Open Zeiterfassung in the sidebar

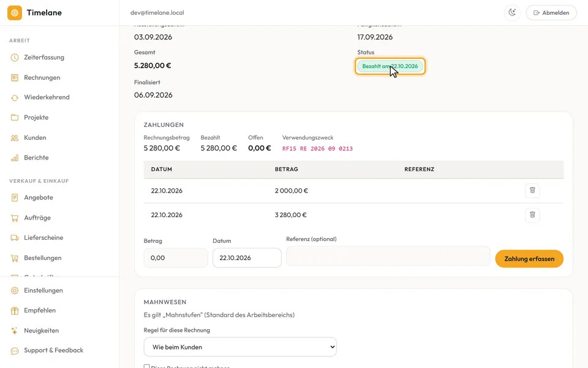(x=44, y=58)
